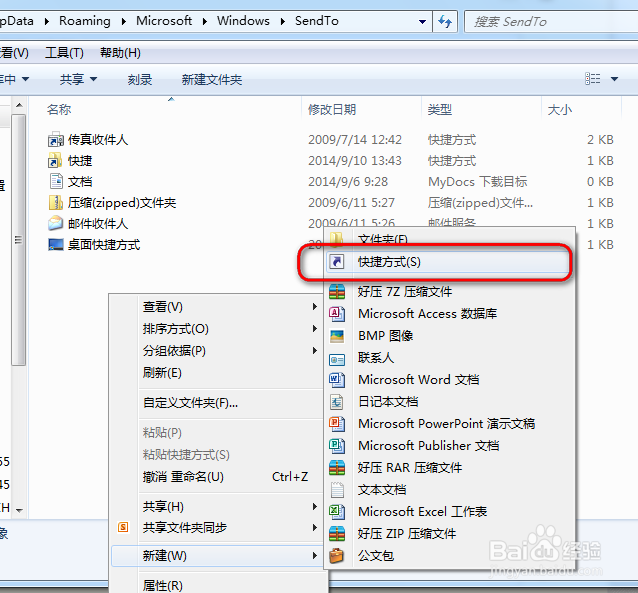Open the view options dropdown arrow
Screen dimensions: 638x593
click(x=614, y=79)
